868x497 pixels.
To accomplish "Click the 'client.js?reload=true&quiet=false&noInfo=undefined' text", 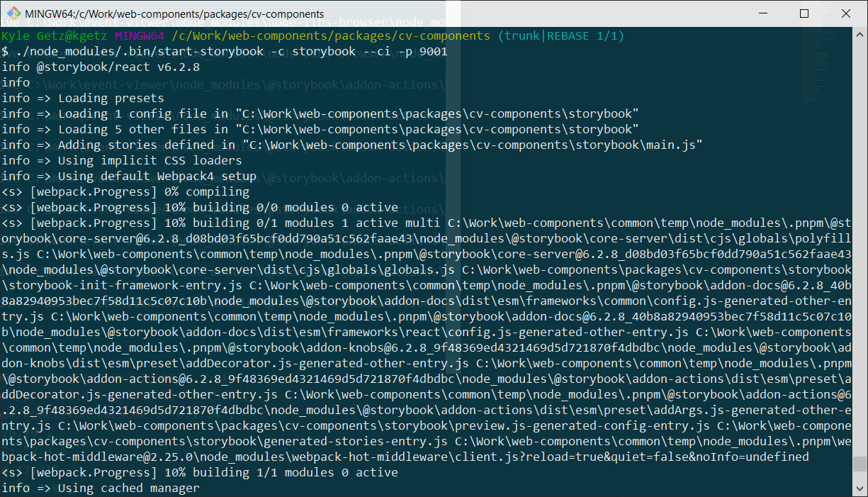I will [632, 457].
